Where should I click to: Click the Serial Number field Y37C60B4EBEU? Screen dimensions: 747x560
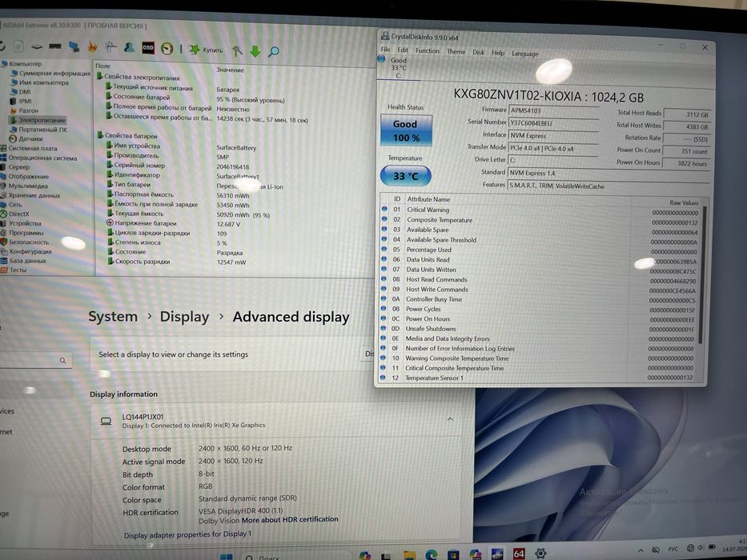(x=553, y=123)
